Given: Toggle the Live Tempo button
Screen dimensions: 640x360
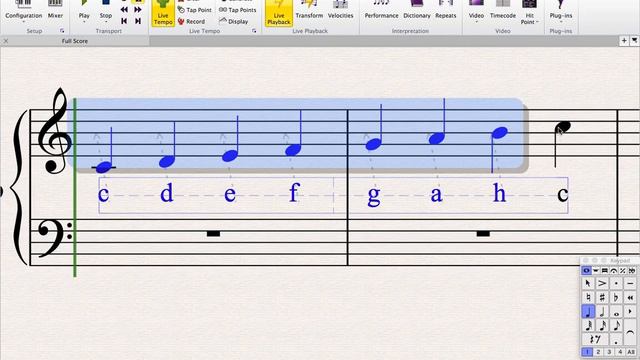Looking at the screenshot, I should [x=163, y=13].
